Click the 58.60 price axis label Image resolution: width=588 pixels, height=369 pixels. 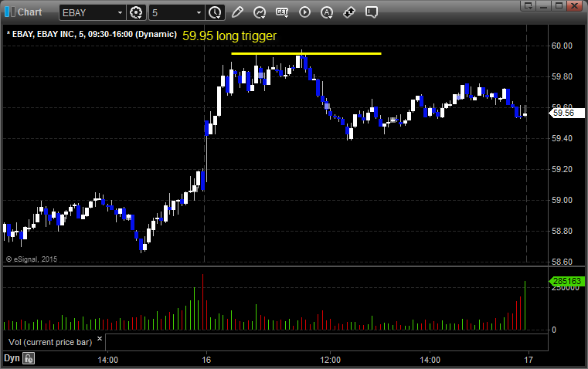click(x=562, y=262)
